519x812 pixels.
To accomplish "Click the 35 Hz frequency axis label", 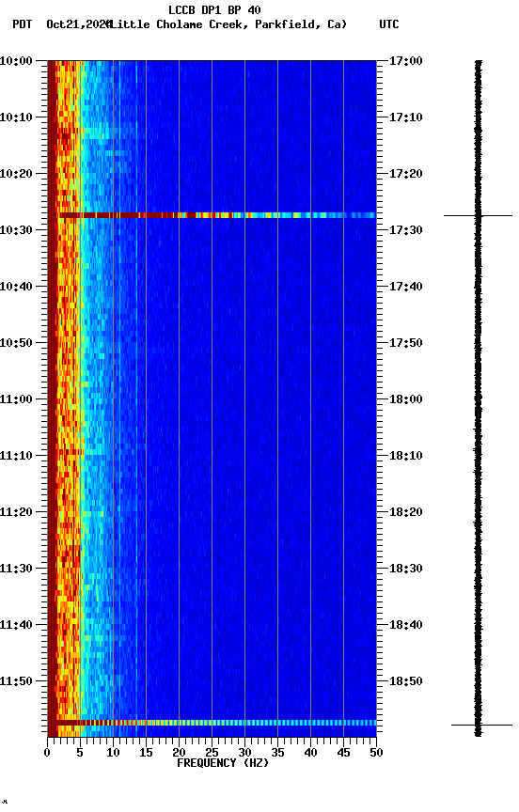I will pos(277,753).
